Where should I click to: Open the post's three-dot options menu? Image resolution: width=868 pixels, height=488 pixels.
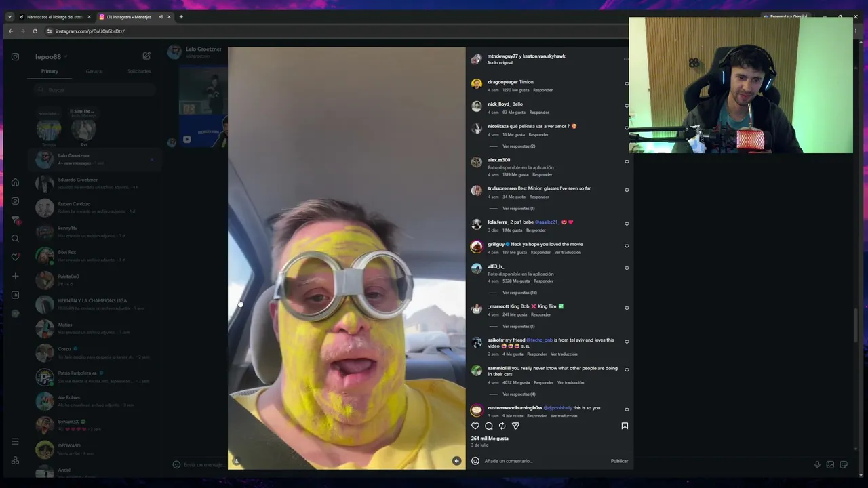pyautogui.click(x=626, y=59)
